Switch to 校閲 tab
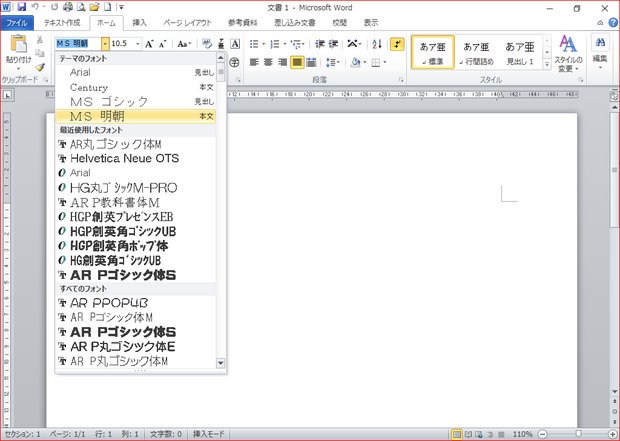Screen dimensions: 620x441 [340, 23]
